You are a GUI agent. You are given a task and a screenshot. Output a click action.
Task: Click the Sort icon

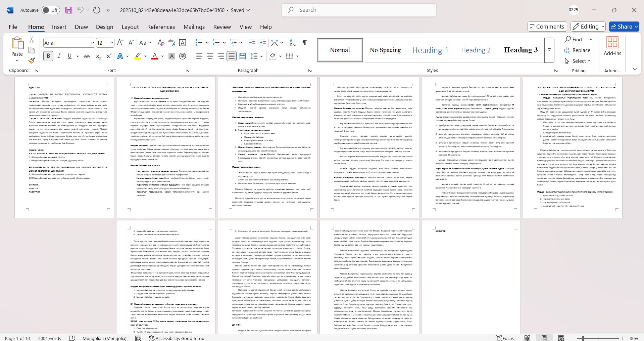pos(293,43)
